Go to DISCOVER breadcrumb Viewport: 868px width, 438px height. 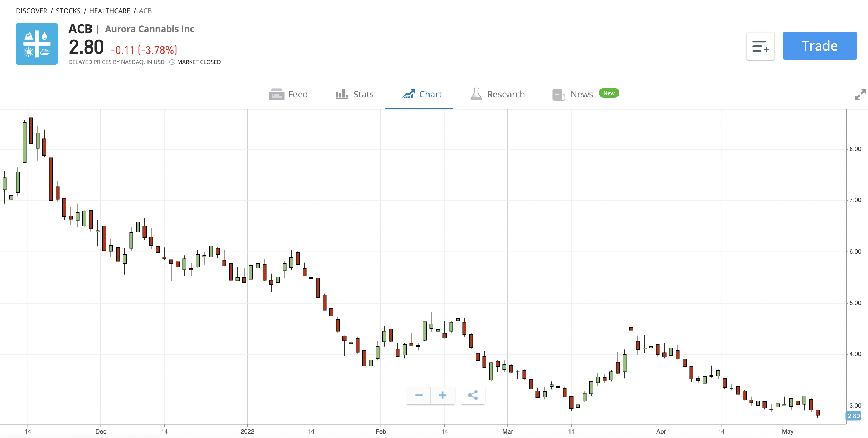31,11
